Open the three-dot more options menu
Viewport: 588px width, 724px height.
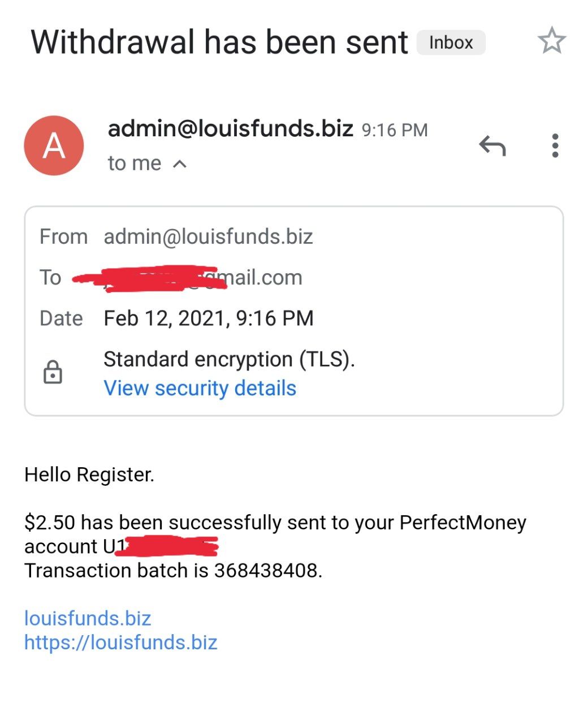tap(555, 145)
